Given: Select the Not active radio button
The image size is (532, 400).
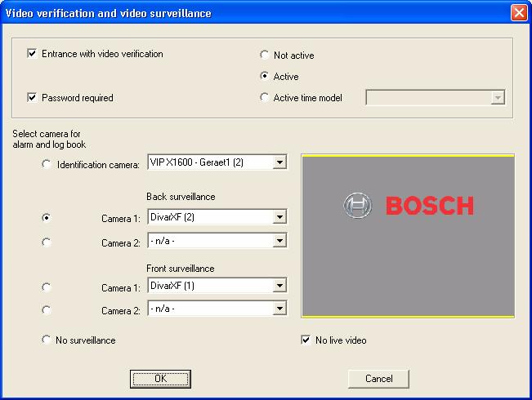Looking at the screenshot, I should (x=265, y=55).
